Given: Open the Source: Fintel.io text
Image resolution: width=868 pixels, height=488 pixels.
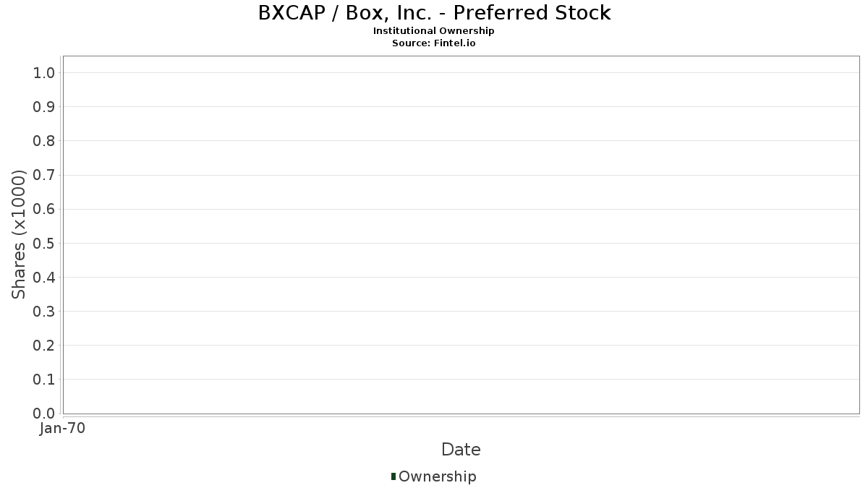Looking at the screenshot, I should tap(434, 43).
